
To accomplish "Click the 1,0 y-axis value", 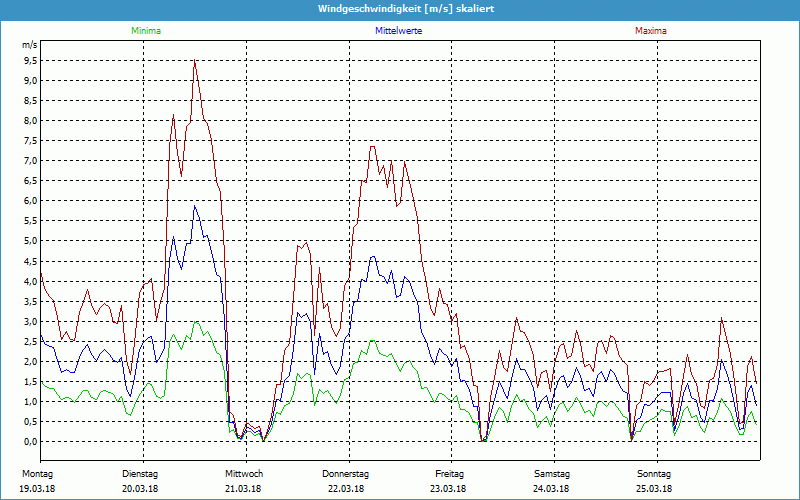I will pos(30,402).
